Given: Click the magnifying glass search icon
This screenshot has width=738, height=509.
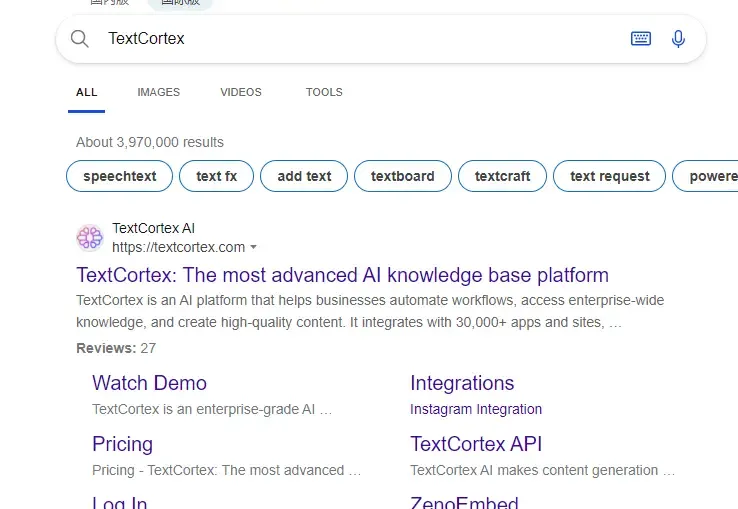Looking at the screenshot, I should pos(79,39).
